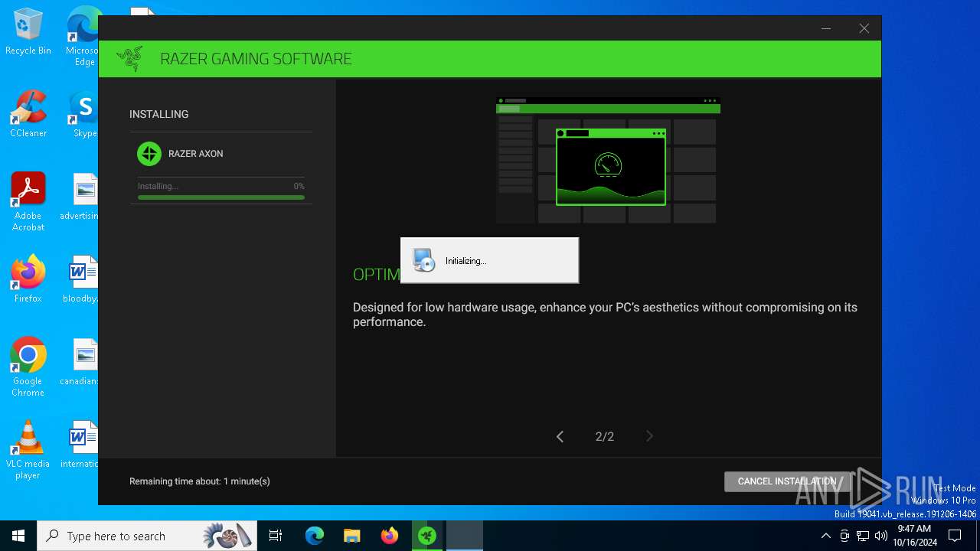Screen dimensions: 980x551
Task: Open Recycle Bin on desktop
Action: coord(28,32)
